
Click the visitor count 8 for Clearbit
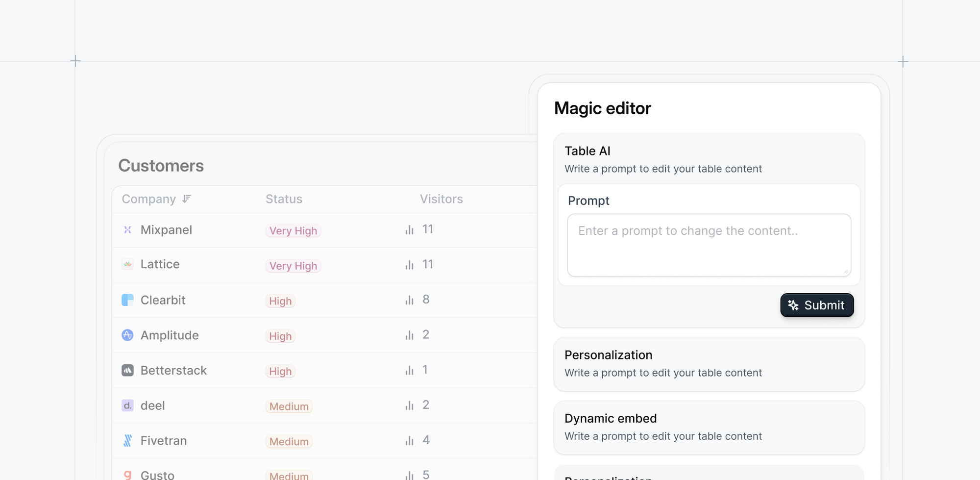coord(426,299)
